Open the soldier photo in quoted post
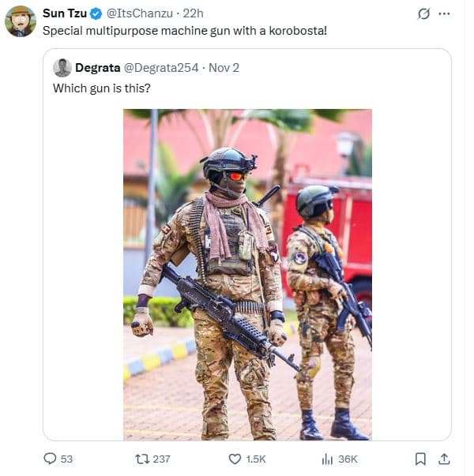This screenshot has width=474, height=476. (x=247, y=275)
